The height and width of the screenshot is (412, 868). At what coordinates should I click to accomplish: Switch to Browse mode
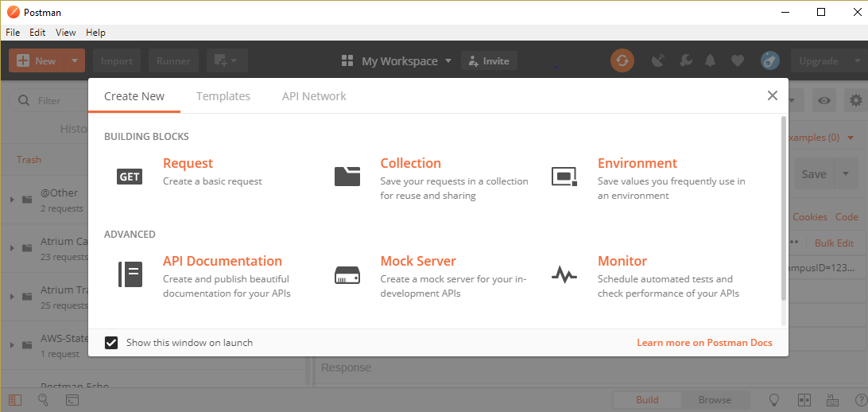pyautogui.click(x=715, y=400)
